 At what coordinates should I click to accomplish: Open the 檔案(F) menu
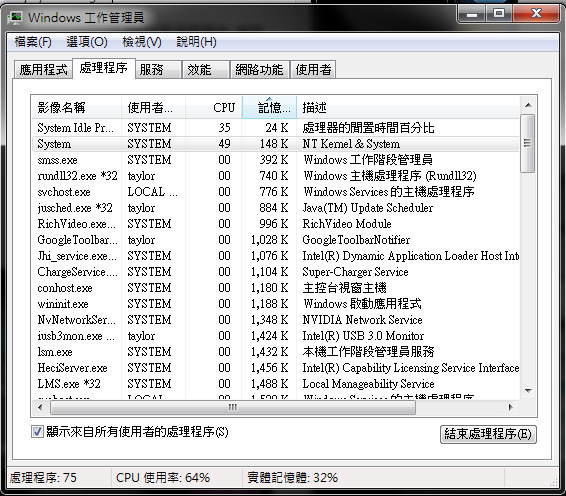point(33,42)
